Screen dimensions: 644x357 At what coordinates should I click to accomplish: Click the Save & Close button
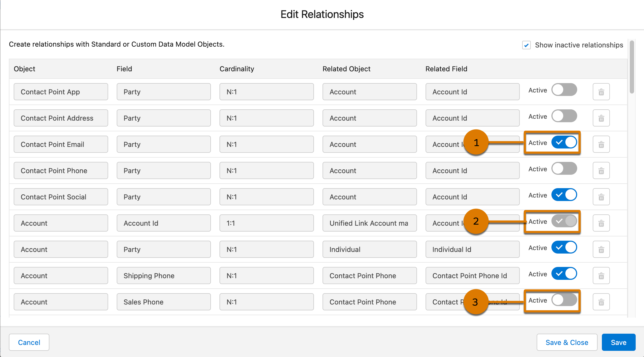[x=567, y=342]
